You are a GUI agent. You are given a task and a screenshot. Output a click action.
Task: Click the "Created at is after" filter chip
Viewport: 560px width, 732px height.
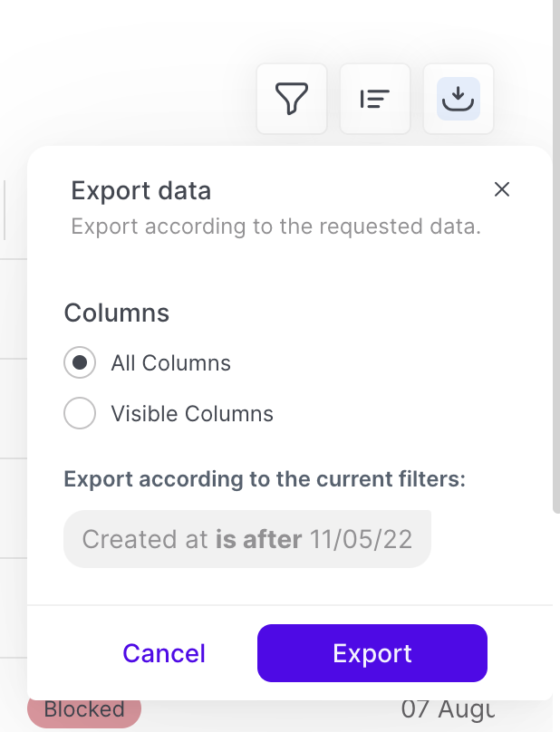(x=246, y=540)
